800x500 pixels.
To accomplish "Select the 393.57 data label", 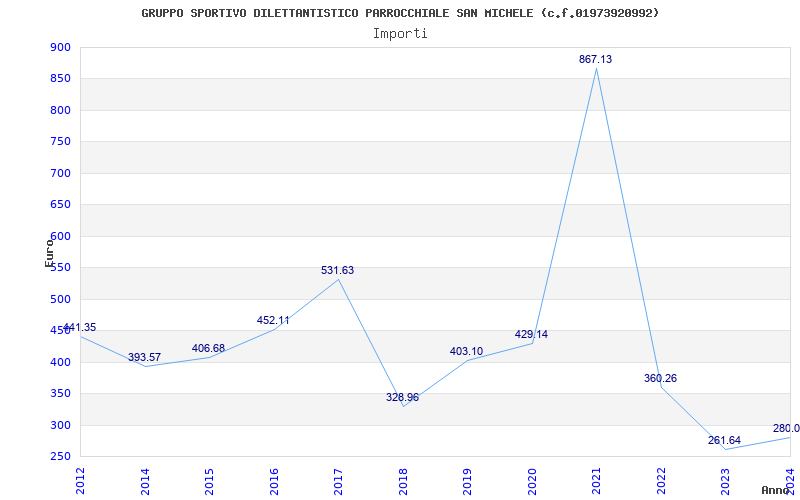I will tap(144, 357).
